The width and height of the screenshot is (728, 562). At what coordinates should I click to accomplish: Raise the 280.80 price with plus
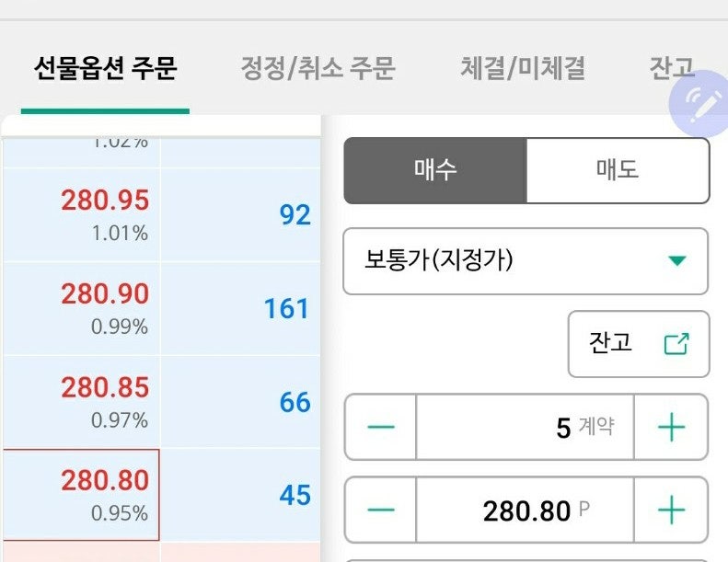click(x=671, y=510)
